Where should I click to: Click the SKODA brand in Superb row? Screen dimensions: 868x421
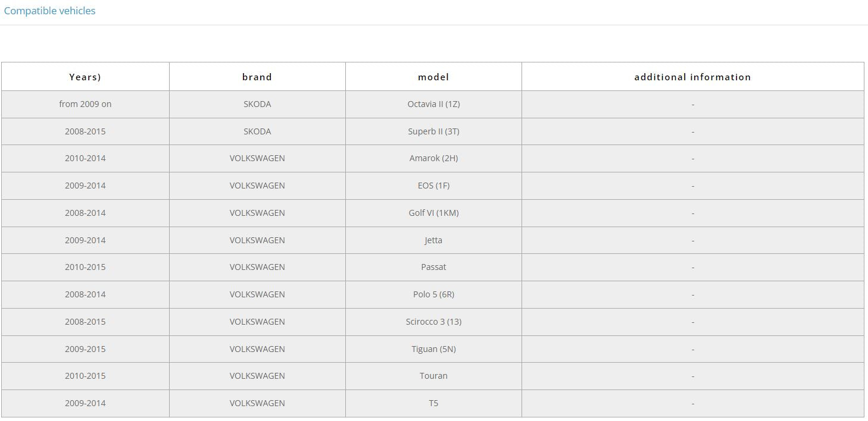coord(257,131)
